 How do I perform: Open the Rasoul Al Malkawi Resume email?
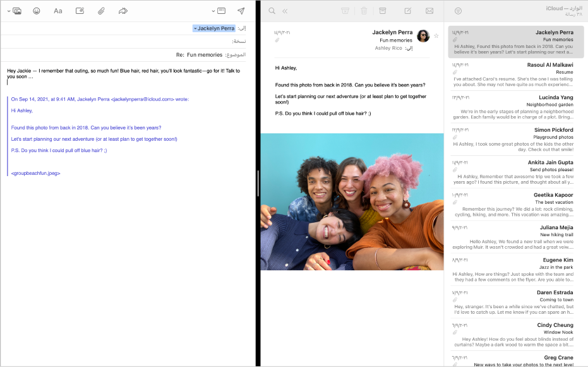point(515,73)
